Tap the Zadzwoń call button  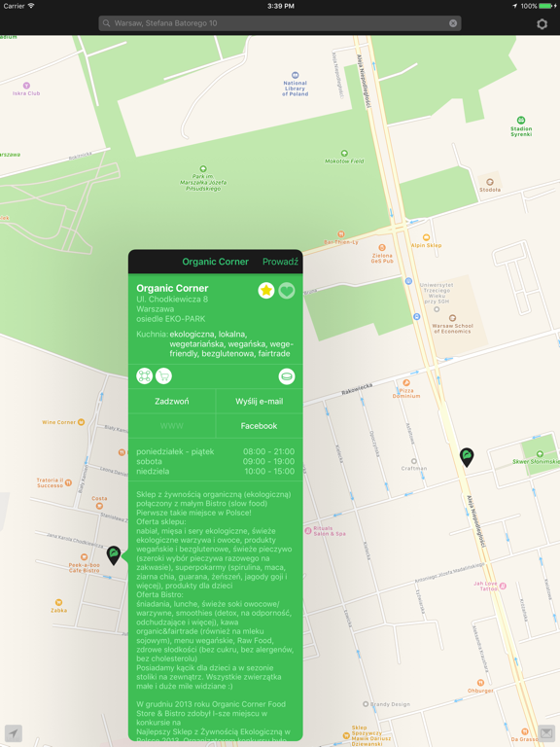click(x=172, y=401)
